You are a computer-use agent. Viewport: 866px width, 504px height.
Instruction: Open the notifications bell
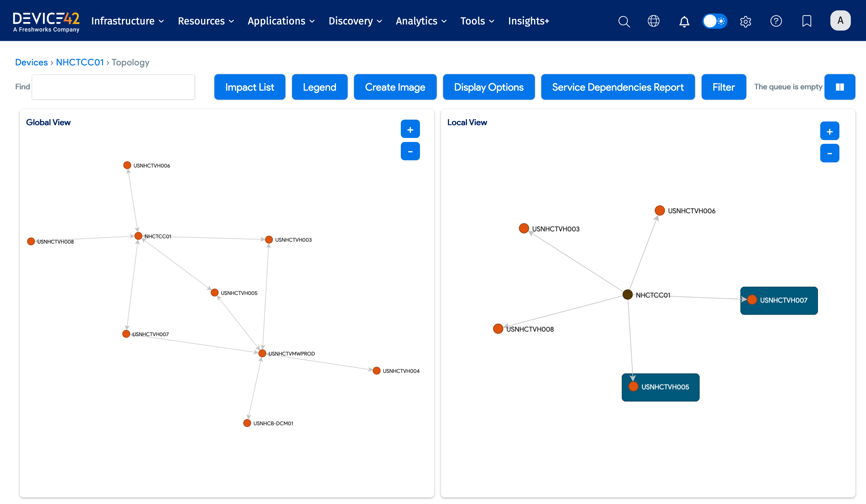pos(684,21)
